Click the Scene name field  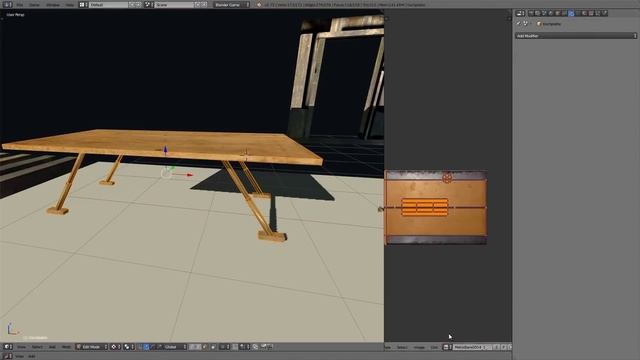coord(174,4)
